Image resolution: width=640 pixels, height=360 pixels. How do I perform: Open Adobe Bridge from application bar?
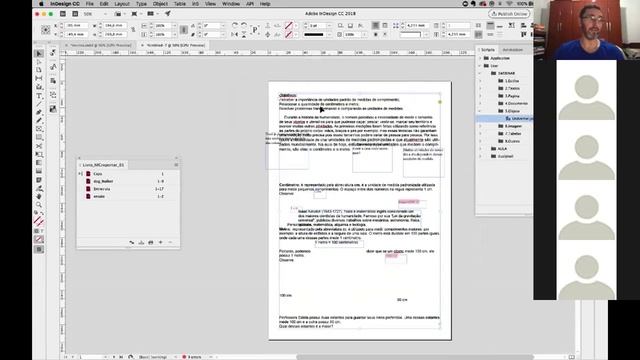point(63,13)
